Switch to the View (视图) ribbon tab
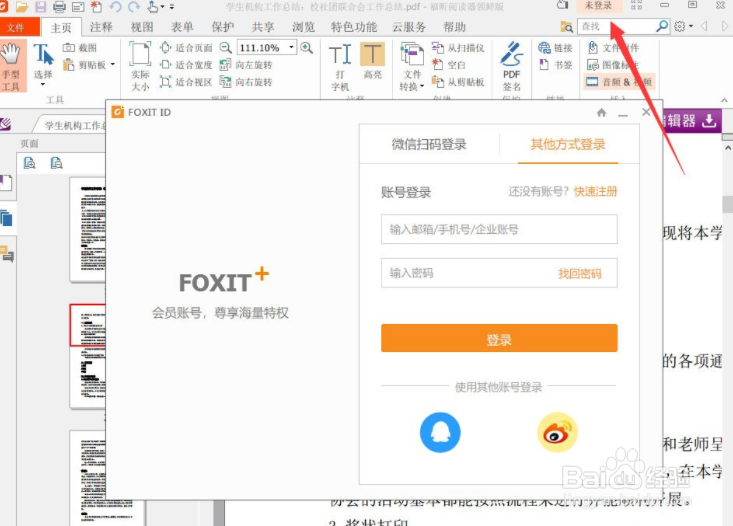The image size is (733, 526). click(x=142, y=27)
